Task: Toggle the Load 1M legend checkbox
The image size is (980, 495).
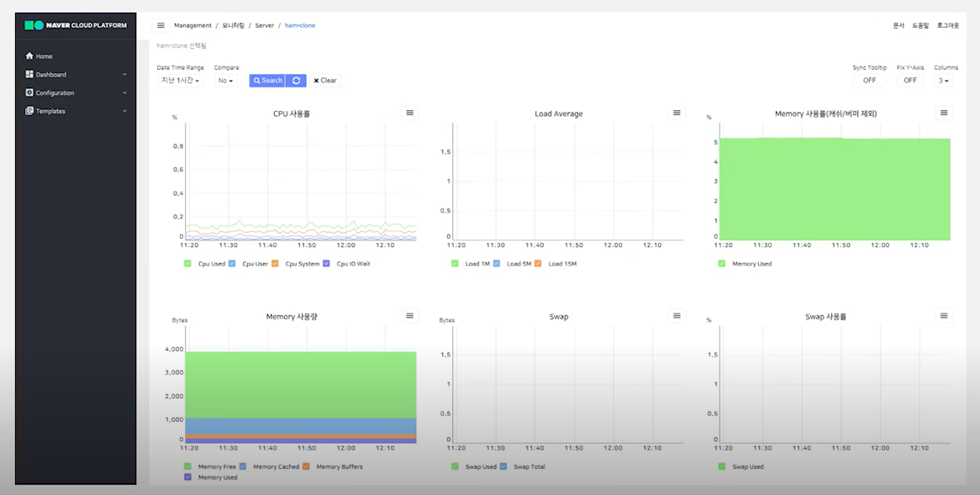Action: tap(455, 264)
